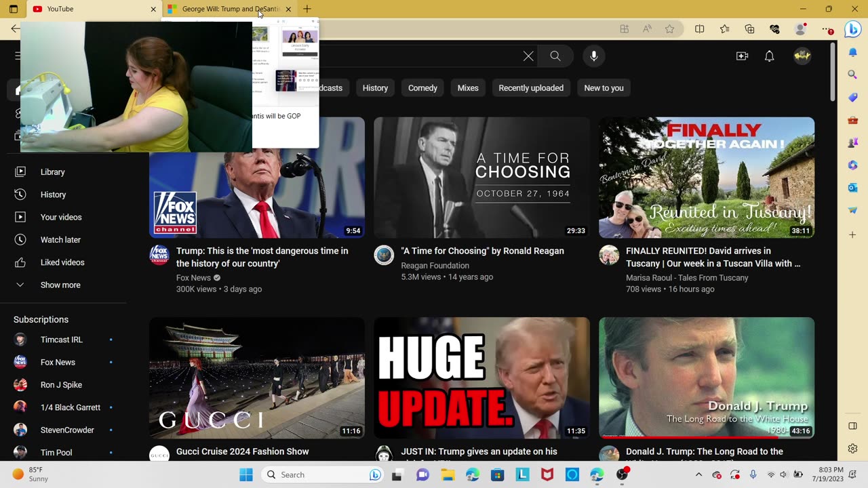Open Edge sidebar Microsoft 365 icon
This screenshot has height=488, width=868.
click(x=852, y=165)
